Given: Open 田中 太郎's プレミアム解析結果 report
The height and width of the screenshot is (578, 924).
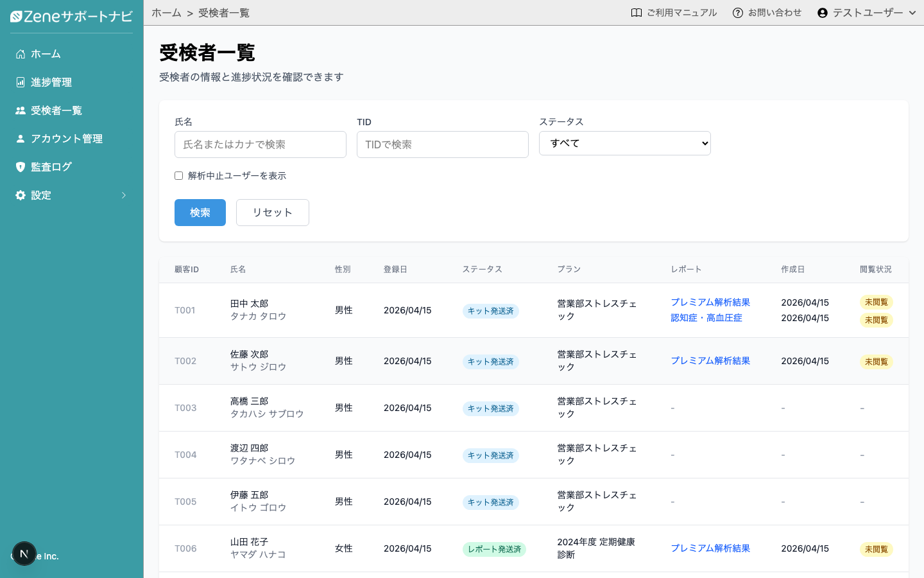Looking at the screenshot, I should click(x=710, y=302).
